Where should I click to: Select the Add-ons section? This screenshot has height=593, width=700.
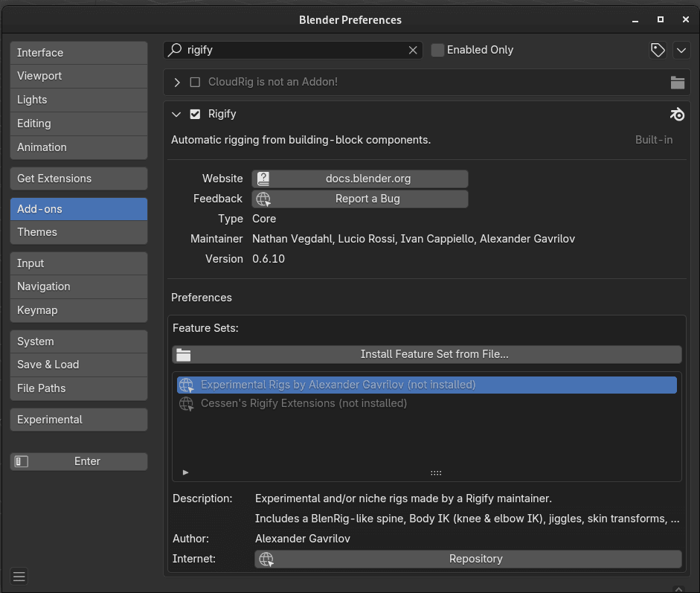click(x=79, y=209)
